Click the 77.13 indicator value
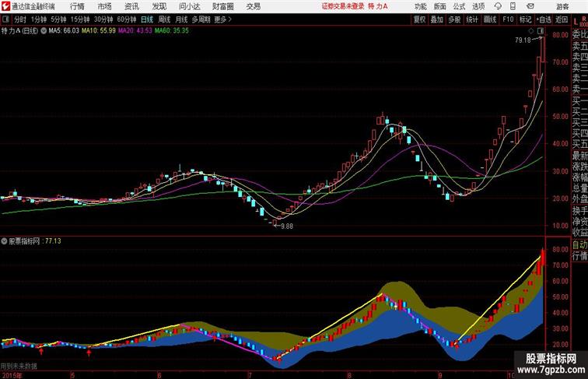Viewport: 588px width, 379px height. click(x=53, y=241)
